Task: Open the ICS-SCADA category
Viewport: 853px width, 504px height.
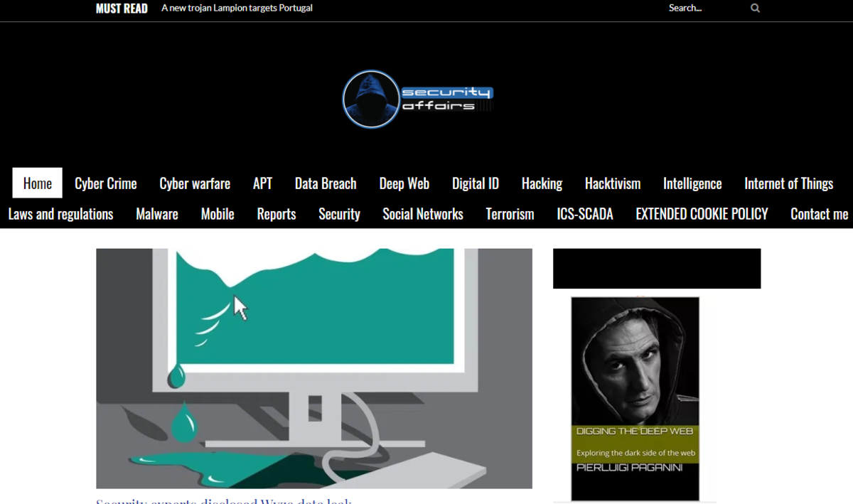Action: click(585, 214)
